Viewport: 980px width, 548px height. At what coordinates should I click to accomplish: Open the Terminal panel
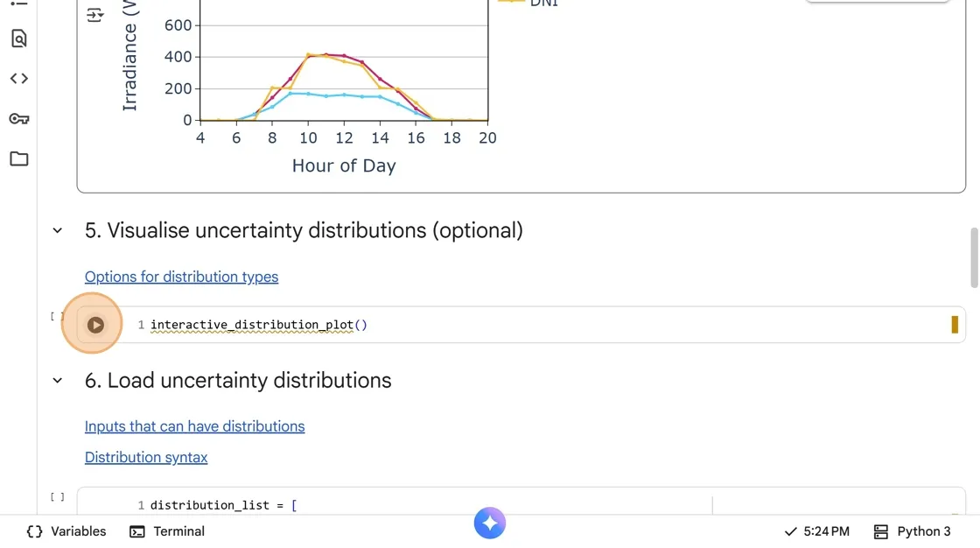click(x=167, y=531)
